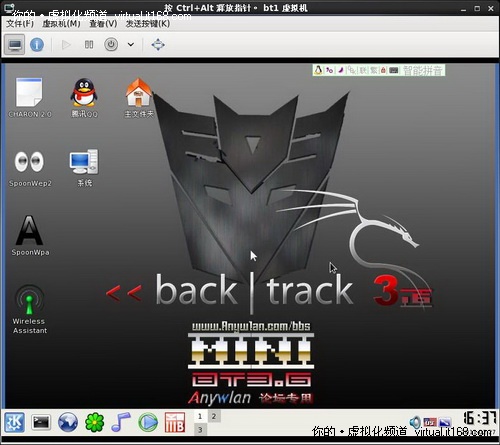
Task: Expand the shutdown options dropdown arrow
Action: (x=131, y=44)
